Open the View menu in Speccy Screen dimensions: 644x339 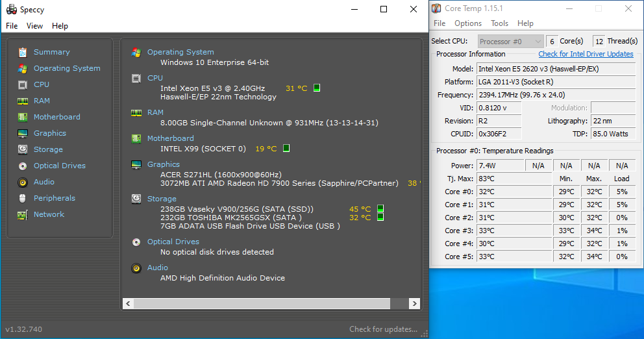pos(34,26)
